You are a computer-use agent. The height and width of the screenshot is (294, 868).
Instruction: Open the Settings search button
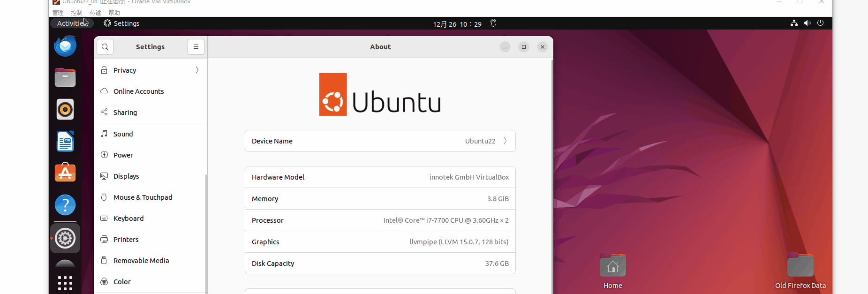(105, 47)
